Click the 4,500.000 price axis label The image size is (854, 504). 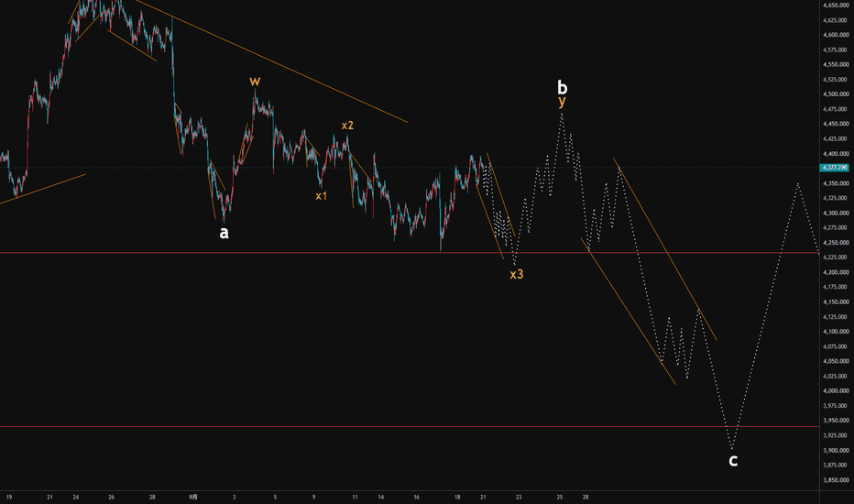coord(835,94)
